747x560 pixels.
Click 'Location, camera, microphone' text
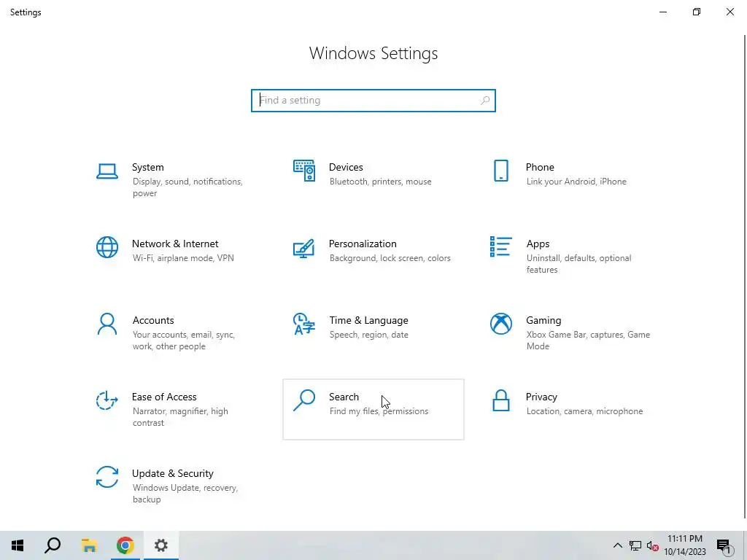584,411
